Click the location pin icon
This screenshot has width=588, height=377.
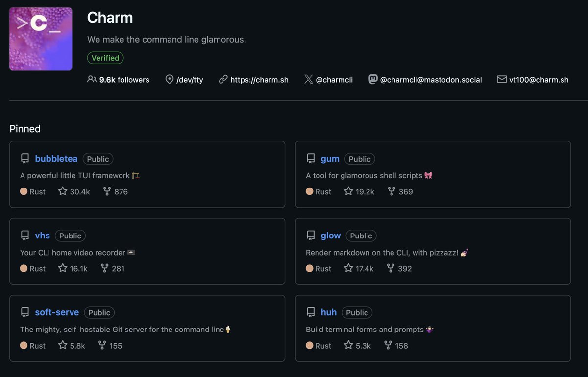170,79
